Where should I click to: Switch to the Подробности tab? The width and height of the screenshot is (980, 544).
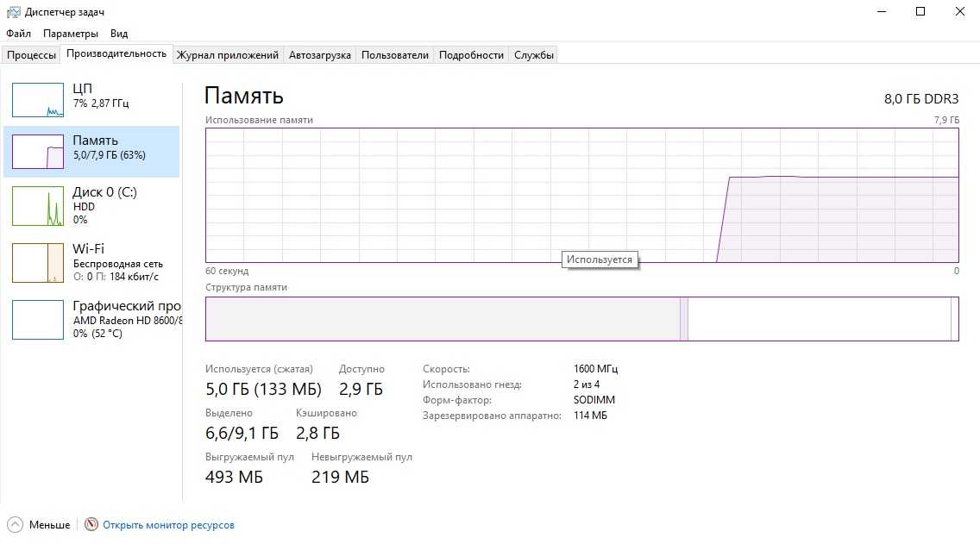[471, 55]
